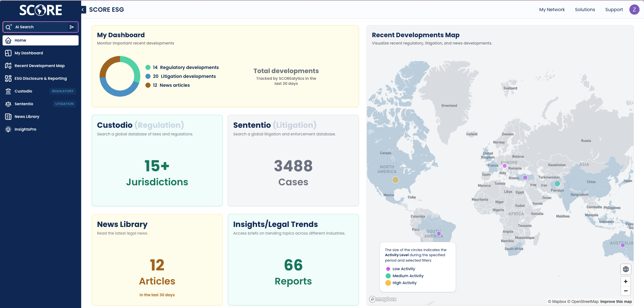Click the Custodio building icon
Screen dimensions: 644x308
[x=9, y=91]
